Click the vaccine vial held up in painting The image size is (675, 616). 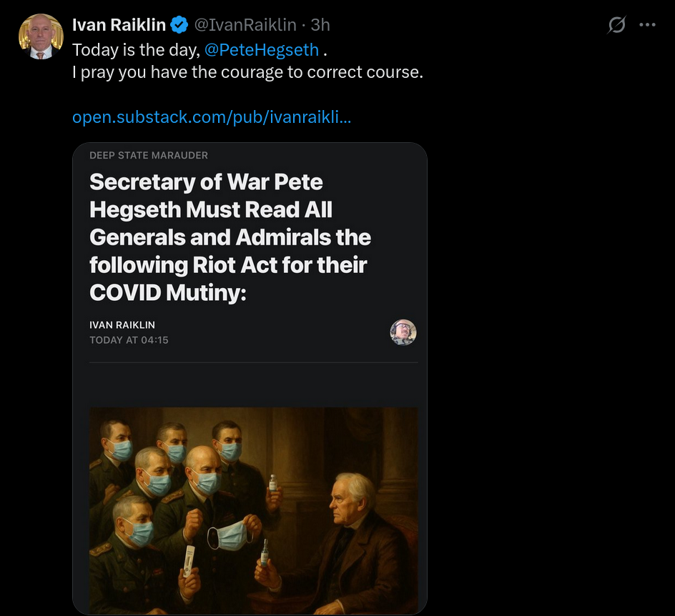272,484
